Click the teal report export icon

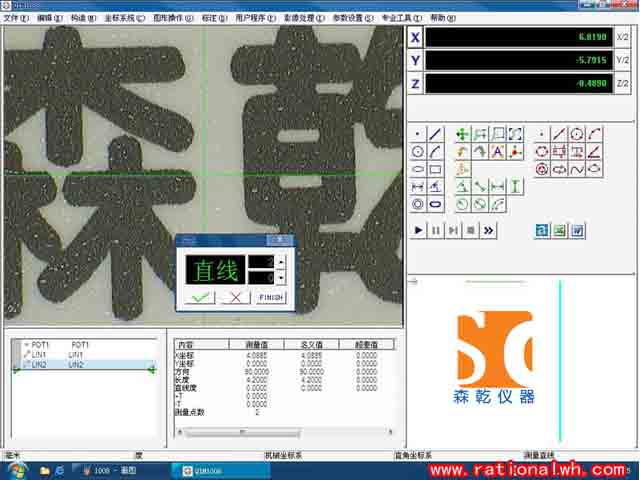coord(542,231)
